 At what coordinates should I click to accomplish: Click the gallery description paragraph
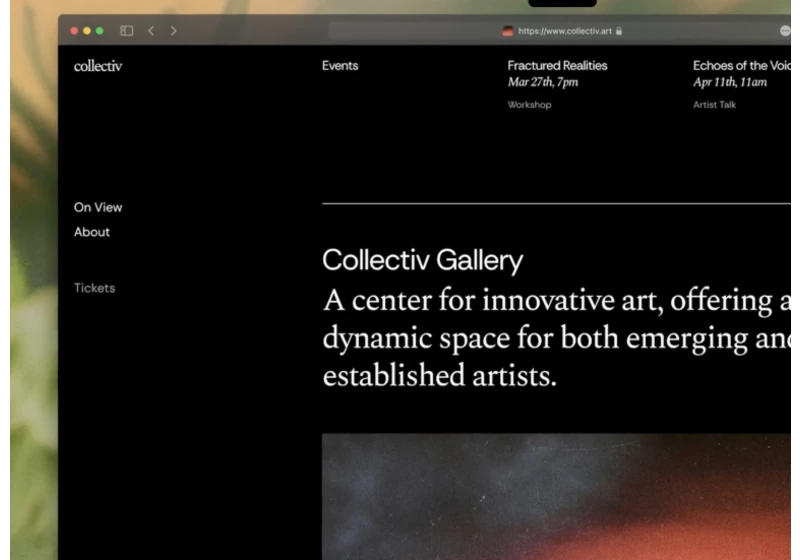(x=556, y=338)
